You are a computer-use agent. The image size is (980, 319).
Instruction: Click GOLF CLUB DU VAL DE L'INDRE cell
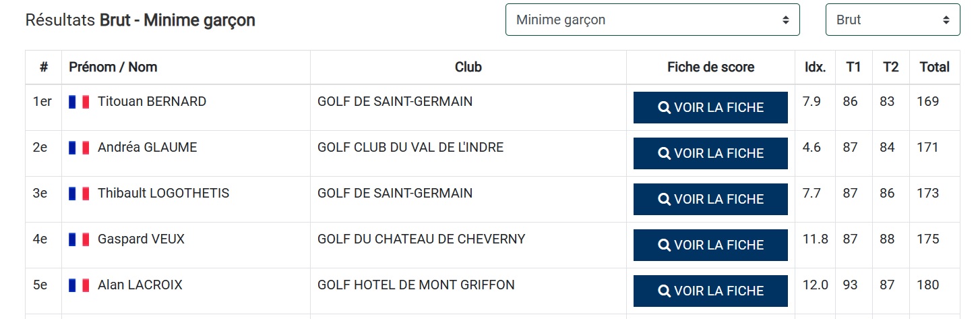[410, 148]
